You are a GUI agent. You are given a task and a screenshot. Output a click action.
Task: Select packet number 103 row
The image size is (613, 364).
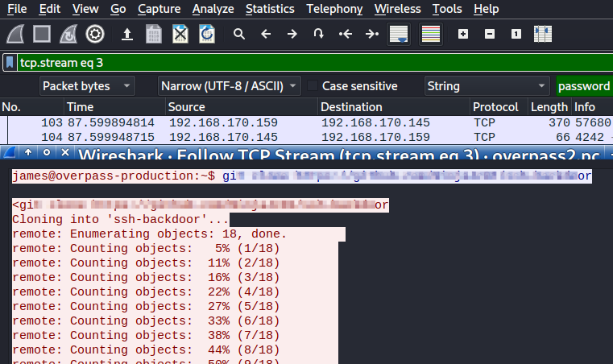tap(306, 122)
